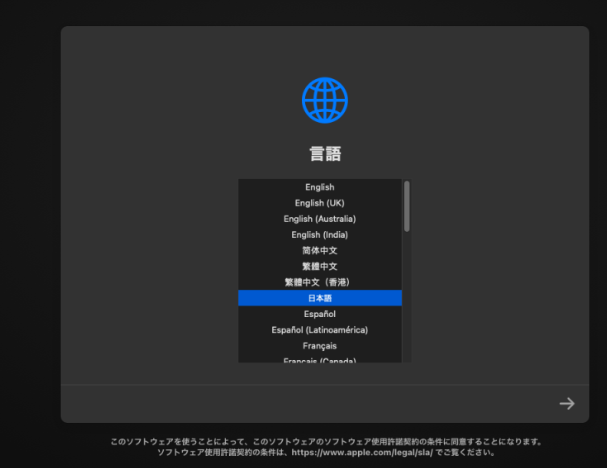The width and height of the screenshot is (607, 468).
Task: Click the blue globe language icon
Action: point(325,100)
